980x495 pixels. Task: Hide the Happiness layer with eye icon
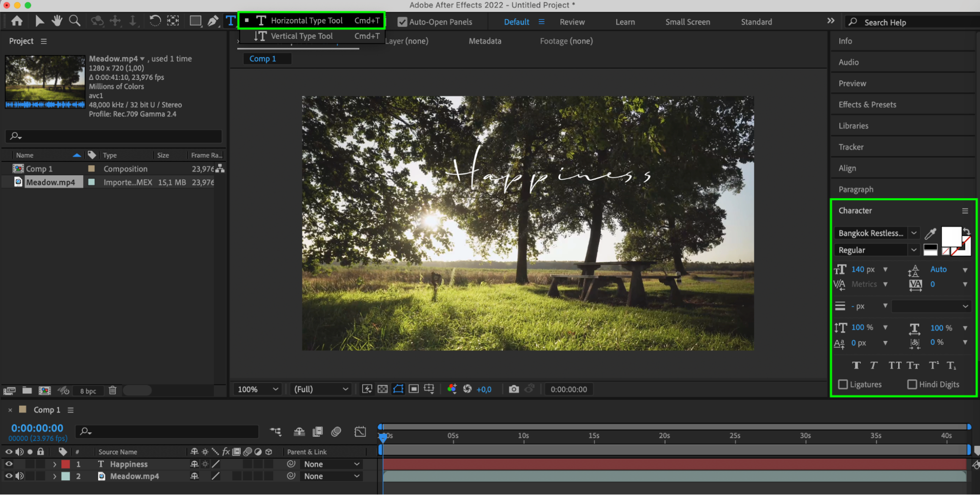9,464
